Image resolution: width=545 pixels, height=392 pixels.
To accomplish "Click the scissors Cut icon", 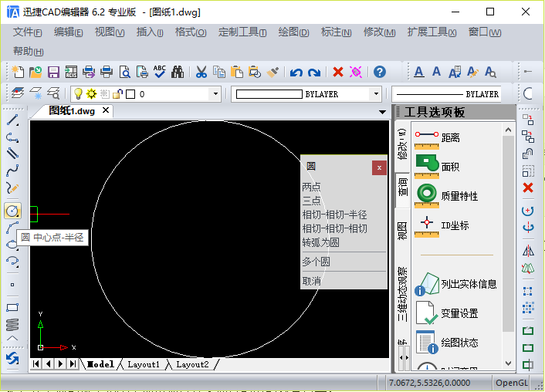I will [201, 72].
